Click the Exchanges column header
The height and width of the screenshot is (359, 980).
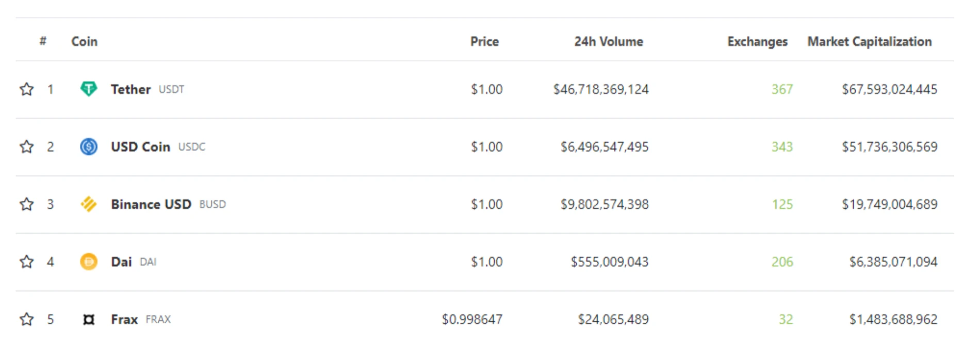pos(757,41)
